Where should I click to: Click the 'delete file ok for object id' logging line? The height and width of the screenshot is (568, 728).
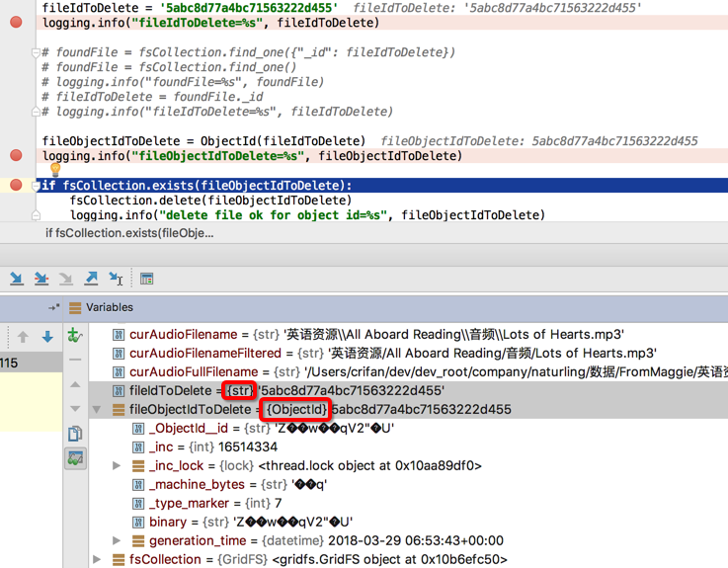point(307,215)
